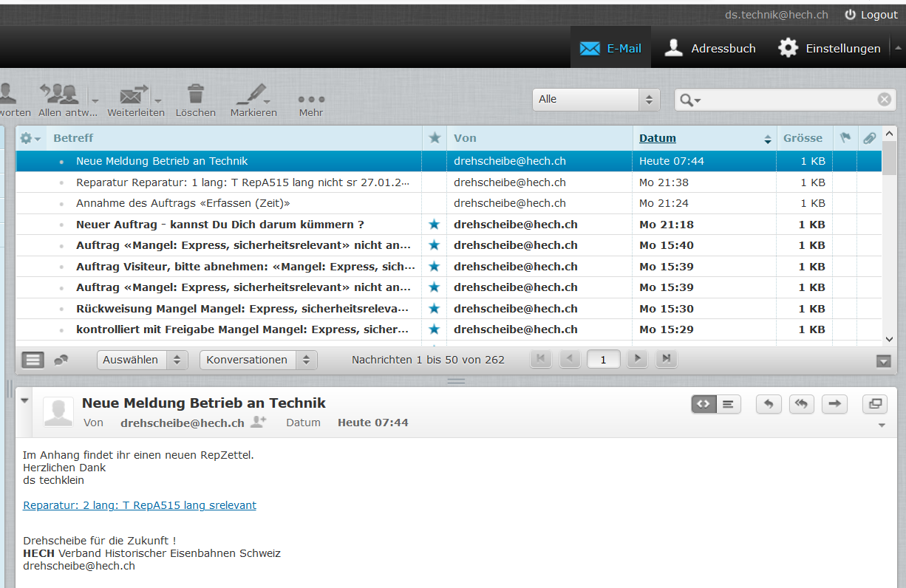Toggle star on 'Neuer Auftrag' message
The height and width of the screenshot is (588, 906).
pos(435,225)
